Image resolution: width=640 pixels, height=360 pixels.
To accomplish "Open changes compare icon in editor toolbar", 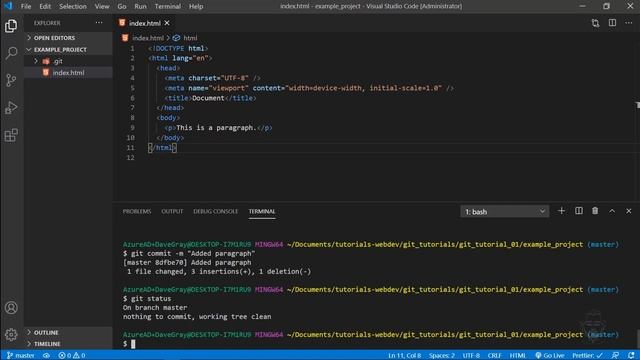I will (x=595, y=23).
